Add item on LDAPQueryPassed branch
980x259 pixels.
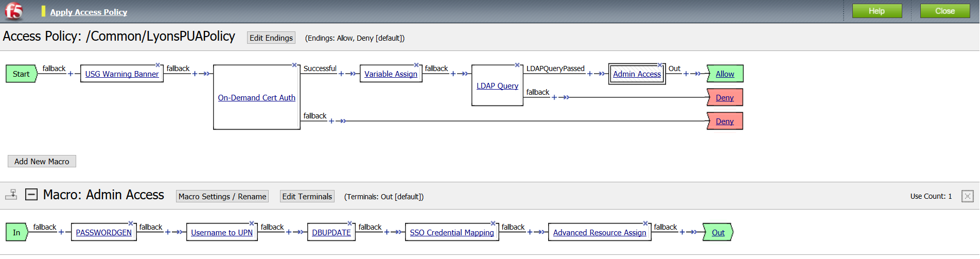(589, 74)
